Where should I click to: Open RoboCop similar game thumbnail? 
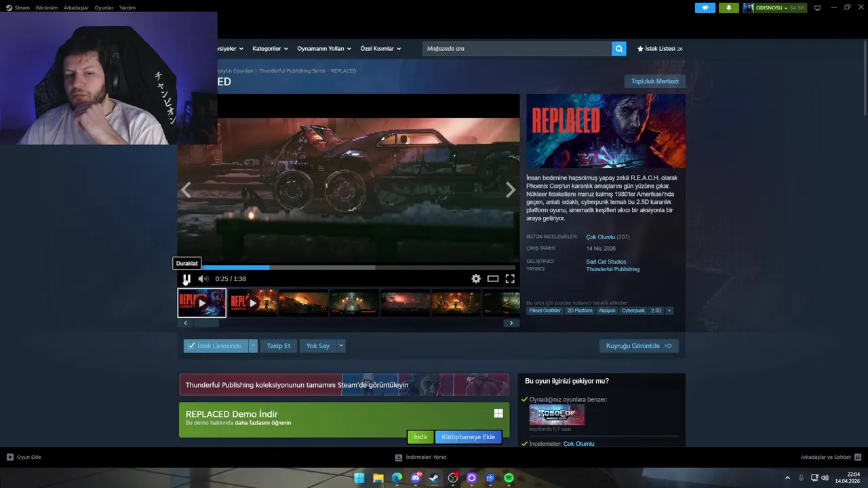pyautogui.click(x=557, y=415)
